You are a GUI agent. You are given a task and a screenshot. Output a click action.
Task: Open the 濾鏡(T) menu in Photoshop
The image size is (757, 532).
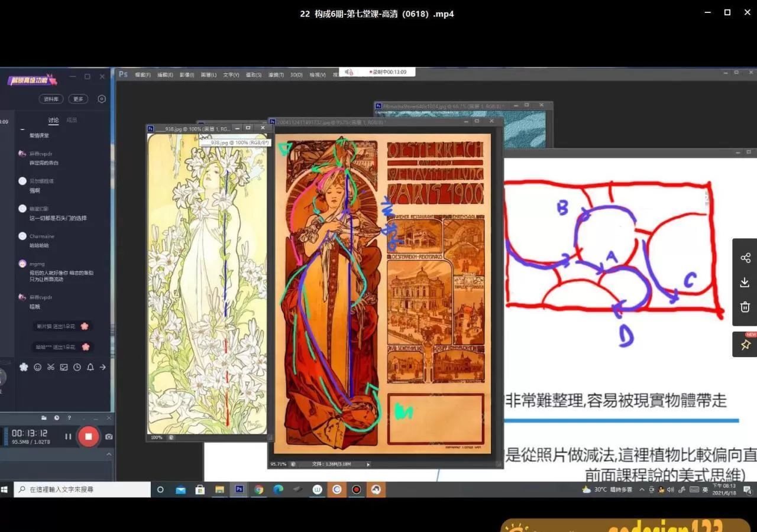click(x=276, y=74)
